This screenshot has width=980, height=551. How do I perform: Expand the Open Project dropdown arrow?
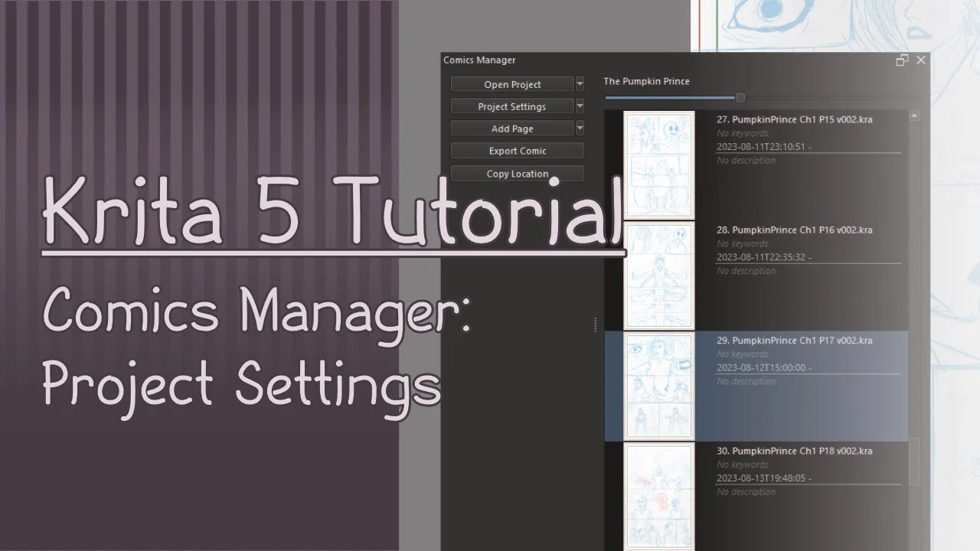(x=580, y=84)
